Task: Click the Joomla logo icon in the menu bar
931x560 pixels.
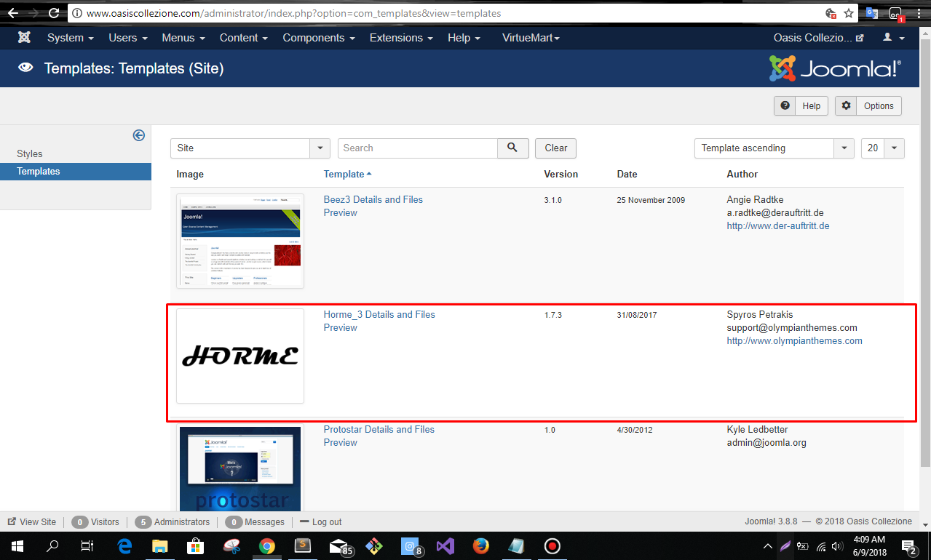Action: (x=24, y=38)
